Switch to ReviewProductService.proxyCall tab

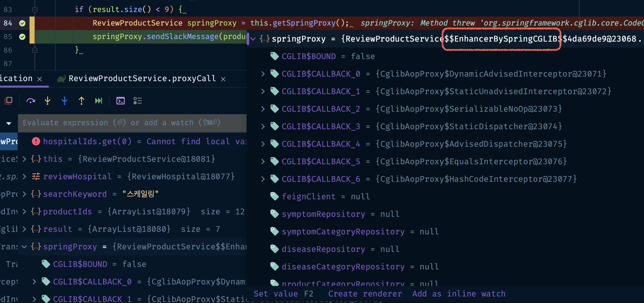(142, 79)
